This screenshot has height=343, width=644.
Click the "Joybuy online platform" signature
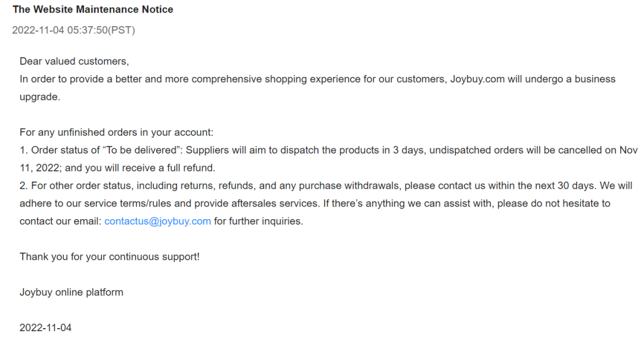click(72, 292)
